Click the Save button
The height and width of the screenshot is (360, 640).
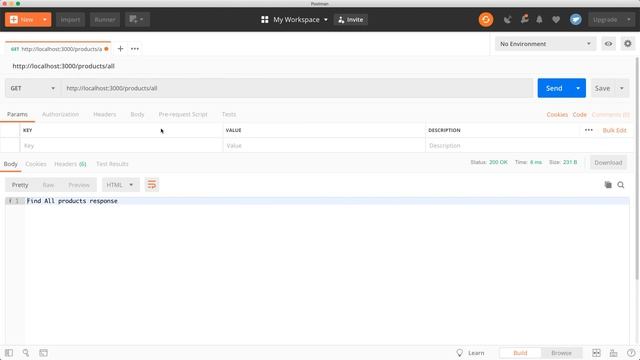[602, 88]
